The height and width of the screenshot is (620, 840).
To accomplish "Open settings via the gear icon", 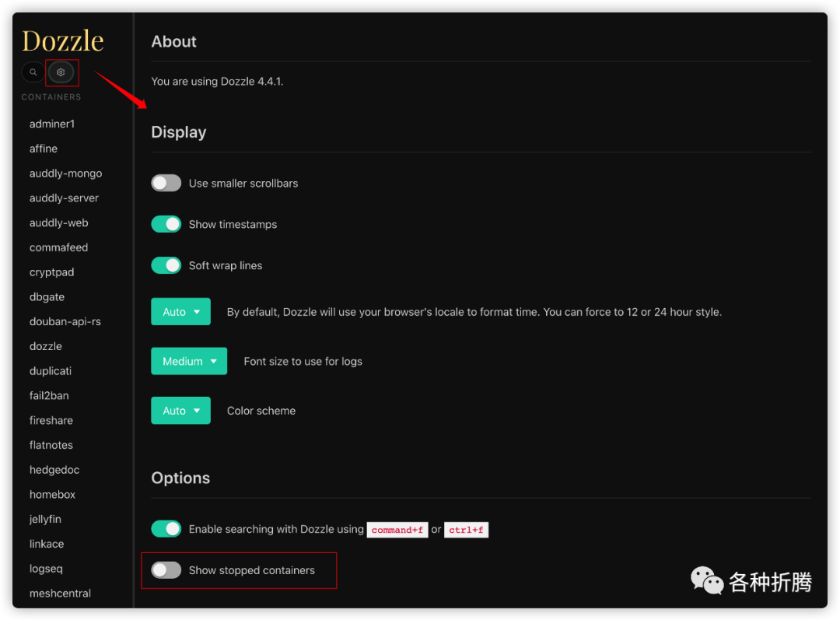I will tap(61, 72).
